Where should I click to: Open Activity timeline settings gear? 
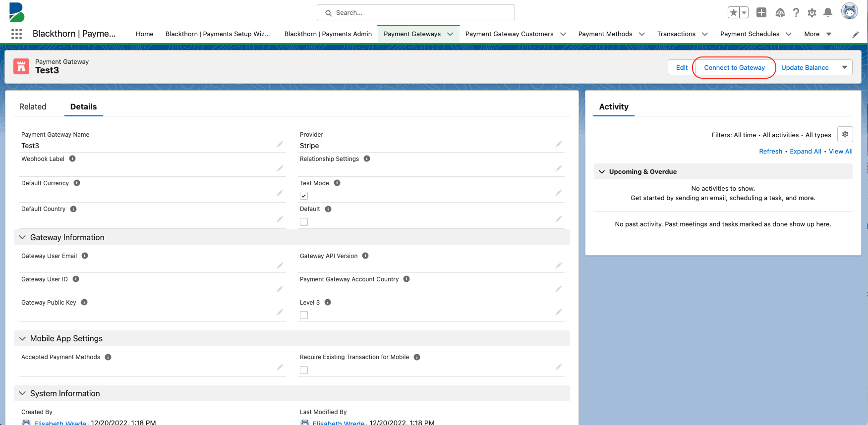[845, 134]
